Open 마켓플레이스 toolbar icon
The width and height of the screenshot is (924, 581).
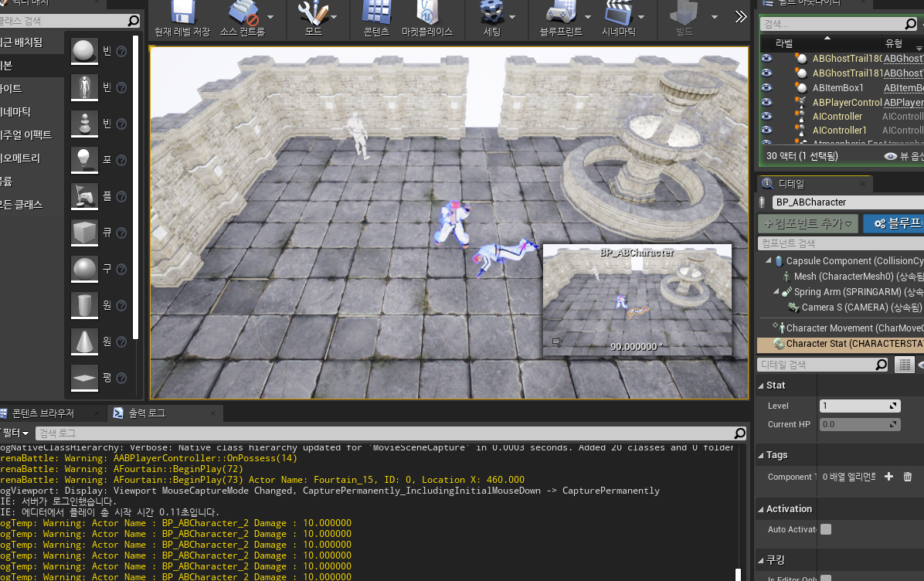[x=427, y=12]
